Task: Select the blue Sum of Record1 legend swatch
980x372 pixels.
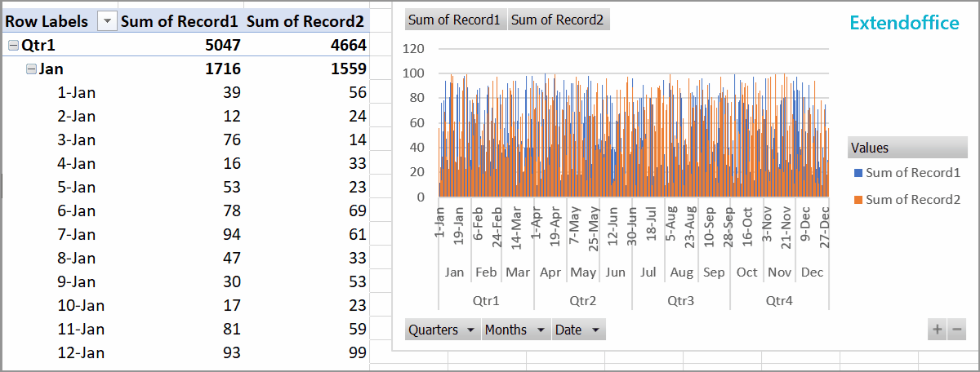Action: [857, 173]
